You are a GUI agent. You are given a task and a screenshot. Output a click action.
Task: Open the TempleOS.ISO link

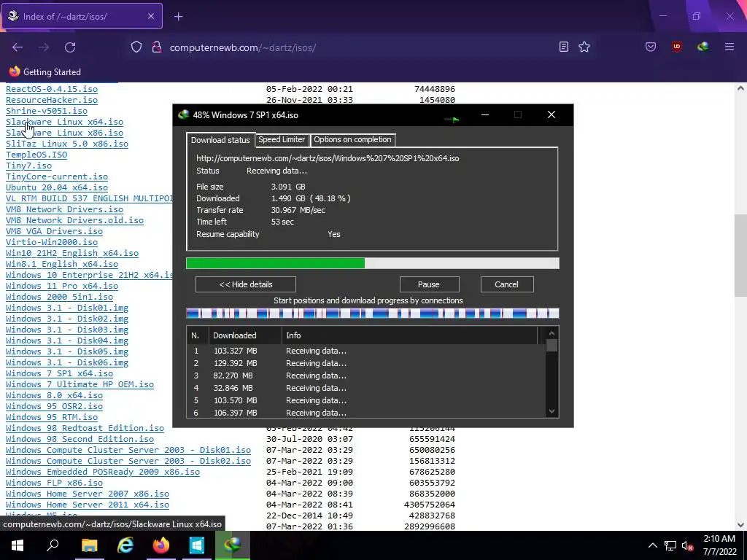[x=36, y=155]
